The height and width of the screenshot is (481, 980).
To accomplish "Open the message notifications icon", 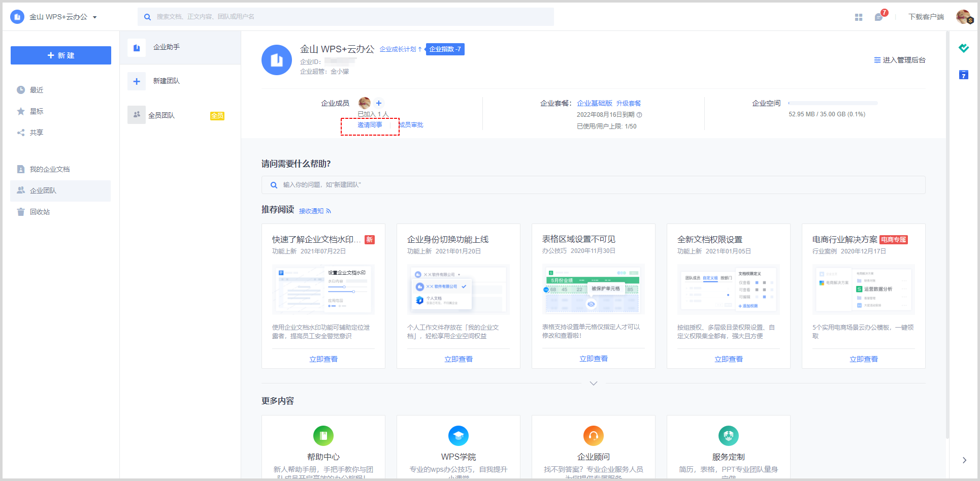I will [x=879, y=17].
